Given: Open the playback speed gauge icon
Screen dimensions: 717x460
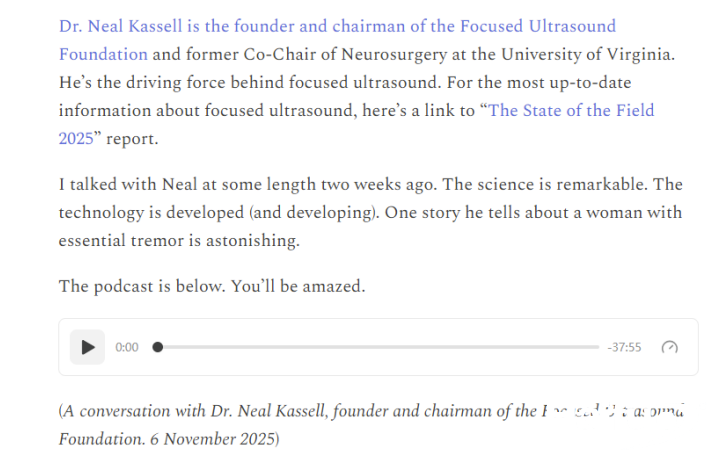Looking at the screenshot, I should pyautogui.click(x=670, y=347).
